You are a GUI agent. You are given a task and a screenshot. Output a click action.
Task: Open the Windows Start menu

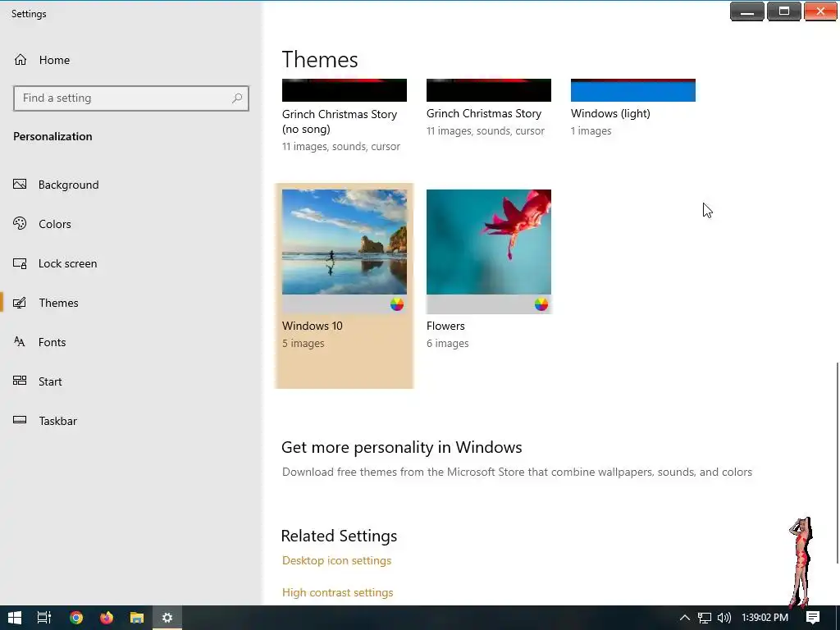pyautogui.click(x=15, y=618)
